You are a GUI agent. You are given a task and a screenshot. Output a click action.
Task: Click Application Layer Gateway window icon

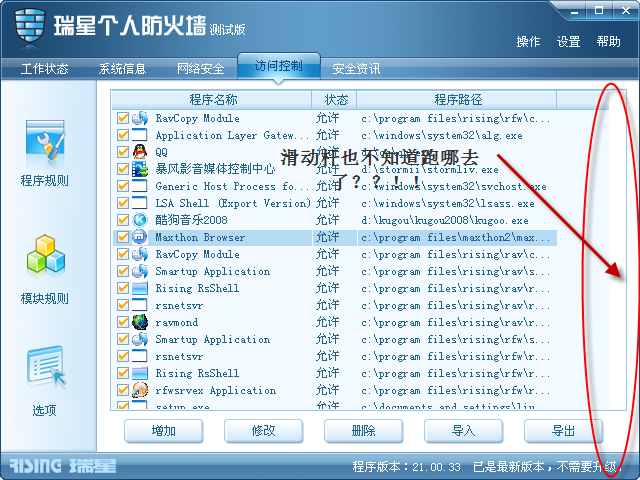click(x=140, y=135)
